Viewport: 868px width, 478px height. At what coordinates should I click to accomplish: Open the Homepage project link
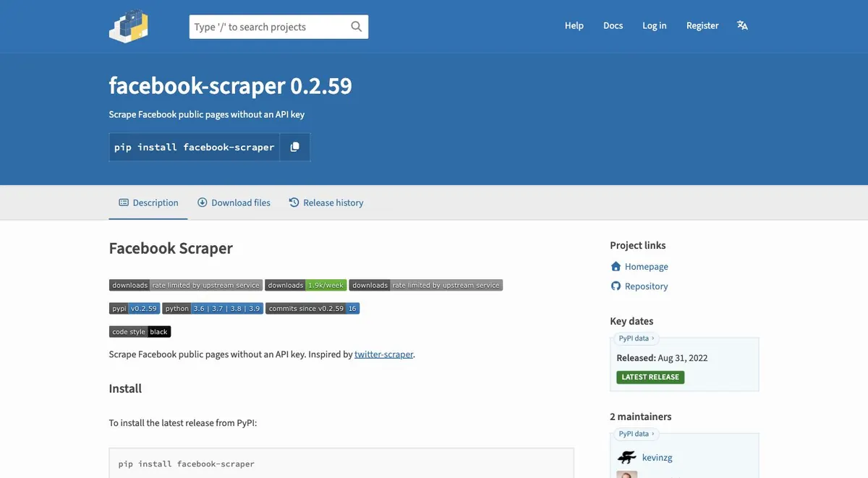click(x=646, y=266)
